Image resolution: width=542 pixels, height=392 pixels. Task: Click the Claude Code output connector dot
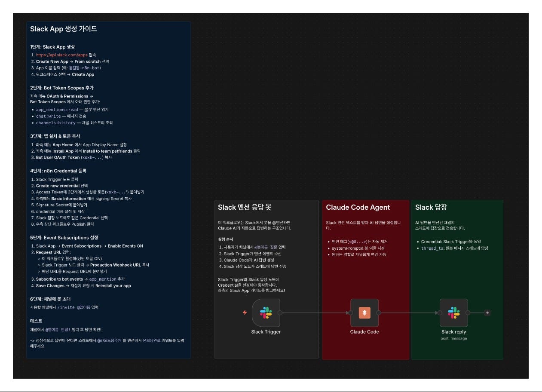(379, 313)
